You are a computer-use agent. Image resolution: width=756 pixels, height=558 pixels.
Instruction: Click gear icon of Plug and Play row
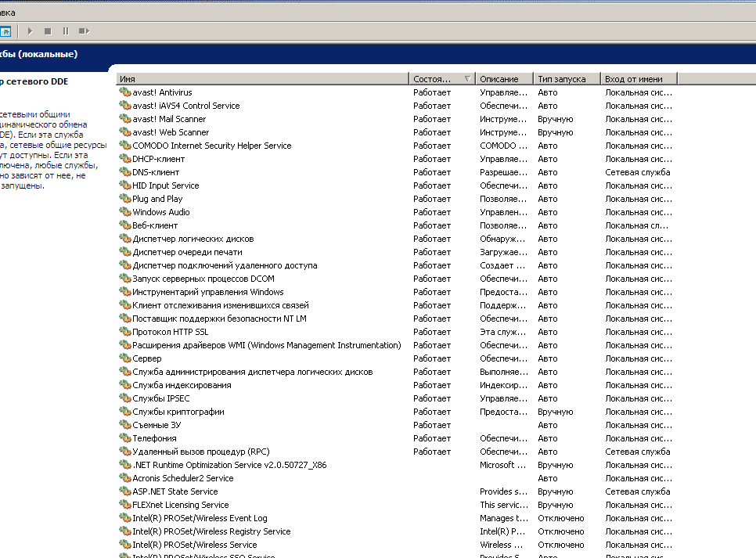[x=125, y=198]
